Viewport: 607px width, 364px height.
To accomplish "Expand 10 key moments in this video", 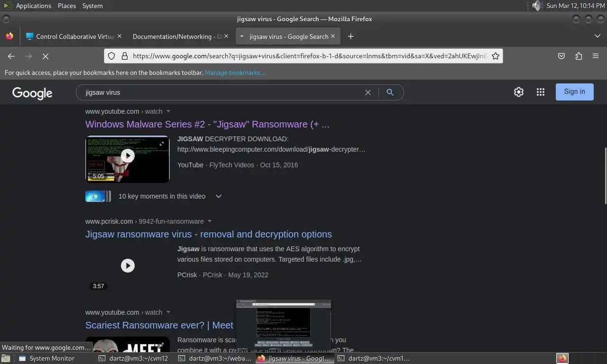I will (219, 196).
